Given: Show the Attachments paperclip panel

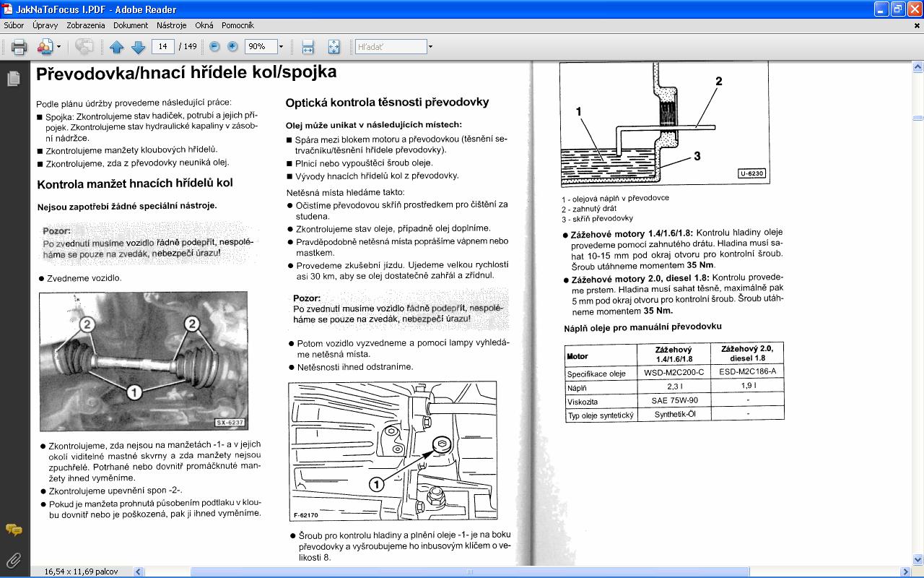Looking at the screenshot, I should tap(13, 559).
